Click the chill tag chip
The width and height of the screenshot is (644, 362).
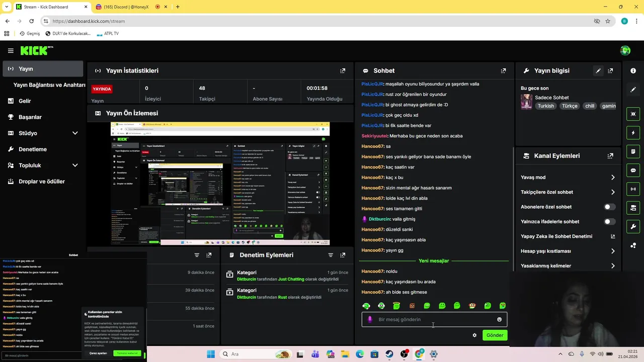(590, 106)
